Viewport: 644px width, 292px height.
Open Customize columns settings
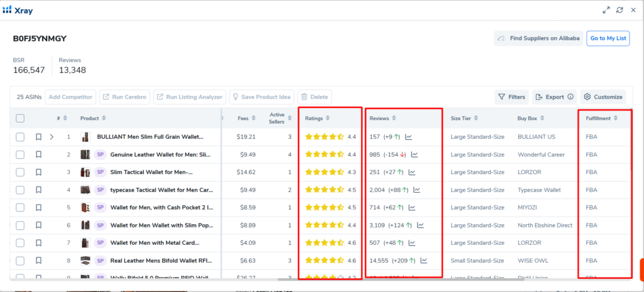click(603, 97)
